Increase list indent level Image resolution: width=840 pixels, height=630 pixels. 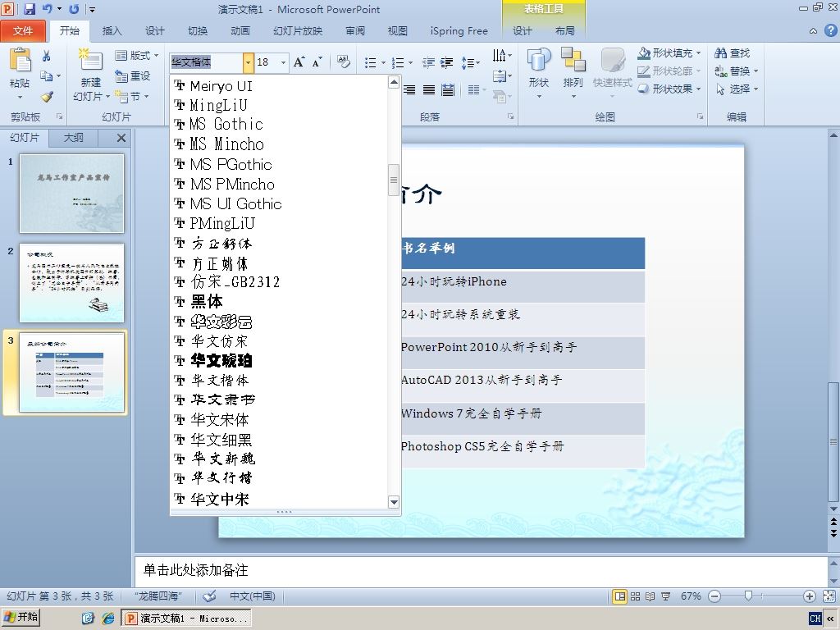coord(447,62)
